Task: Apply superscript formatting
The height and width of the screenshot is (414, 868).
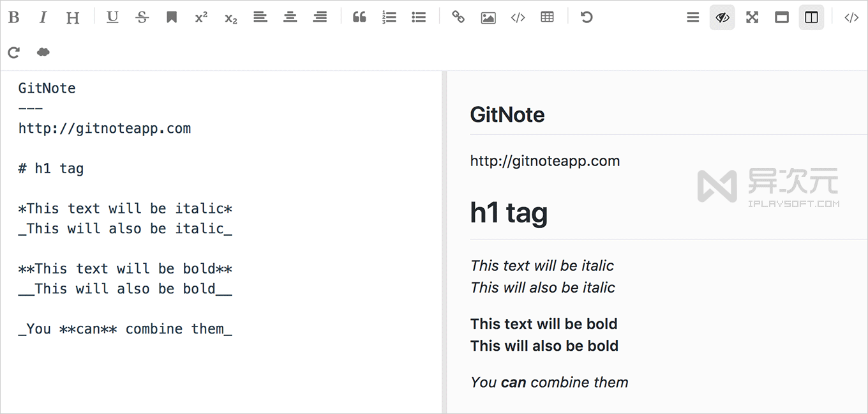Action: pos(200,17)
